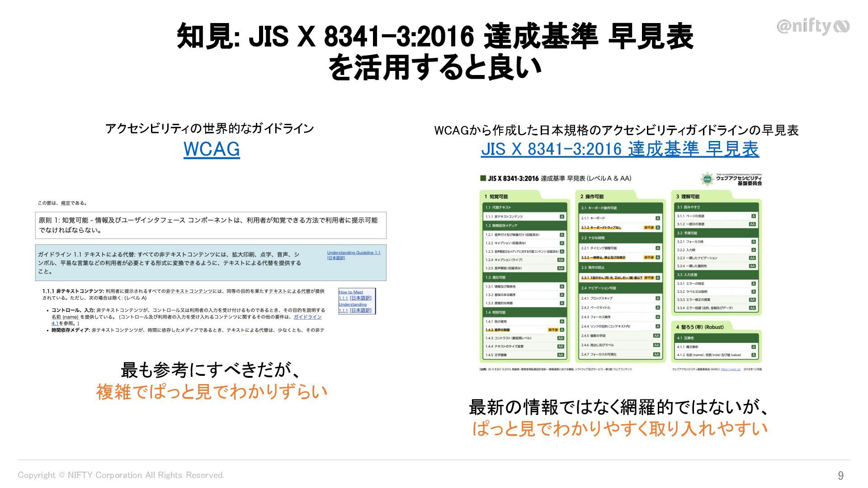This screenshot has width=868, height=488.
Task: Click the A badge for 1.1.1 非テキストコンテンツ
Action: tap(562, 217)
